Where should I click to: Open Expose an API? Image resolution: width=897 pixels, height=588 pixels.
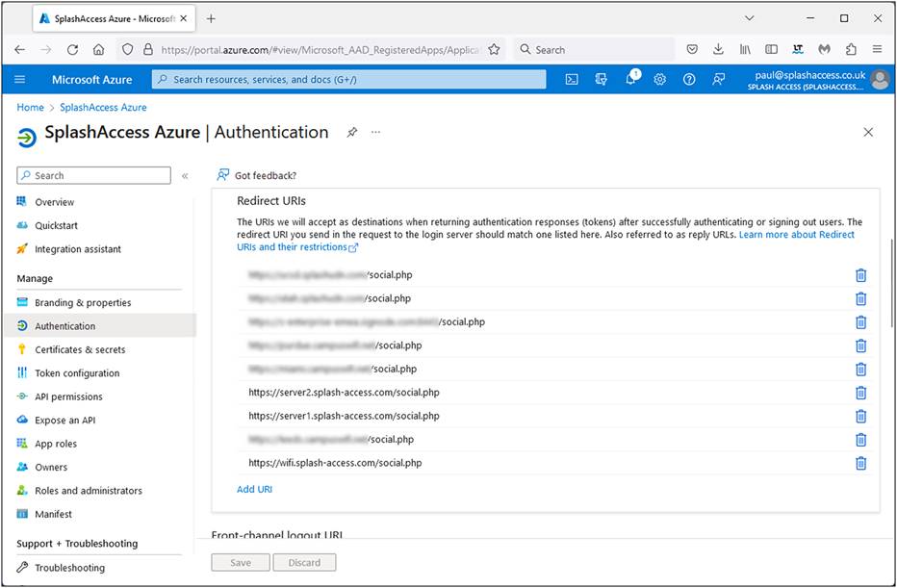(x=65, y=421)
